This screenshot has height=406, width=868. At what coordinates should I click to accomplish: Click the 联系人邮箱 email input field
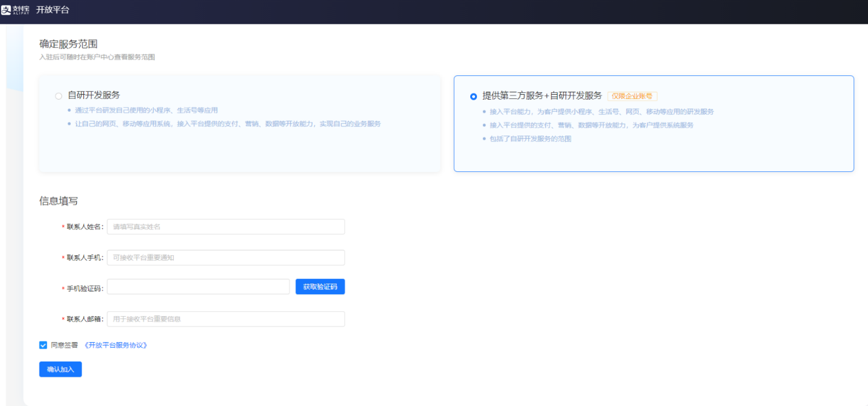point(226,319)
